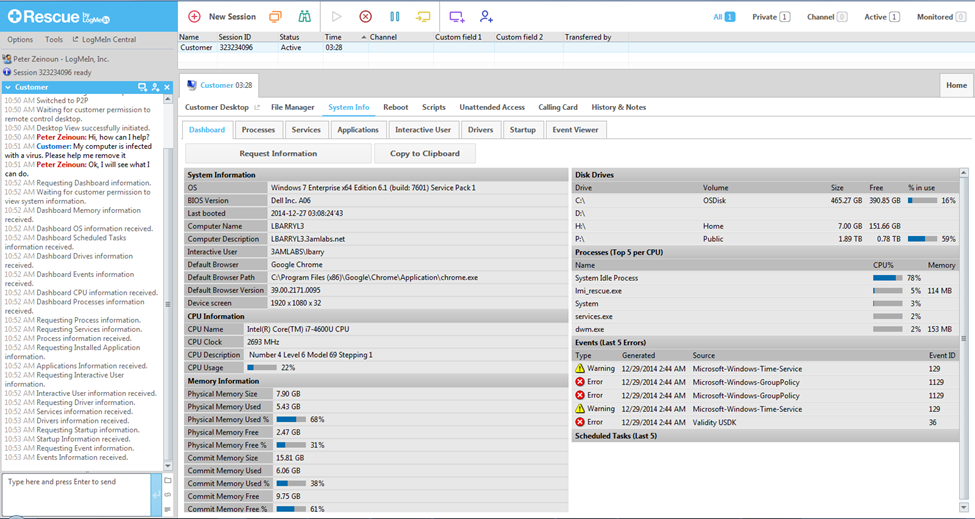The width and height of the screenshot is (975, 519).
Task: Click in the chat message input field
Action: [x=76, y=495]
